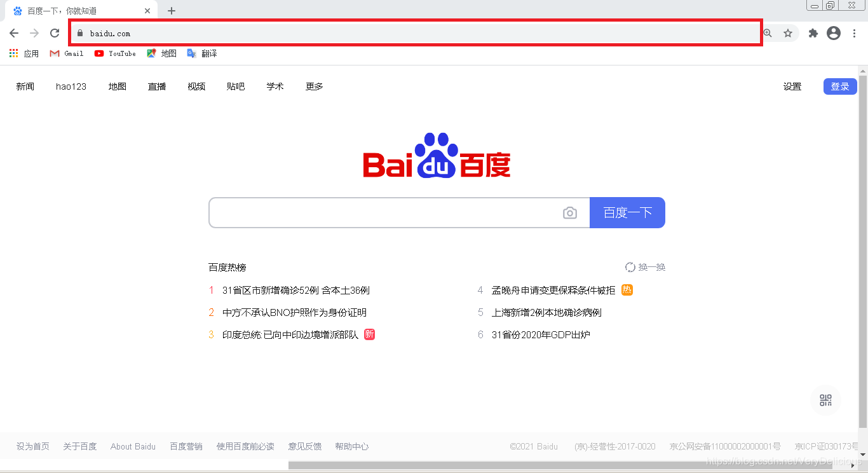Open the 地图 link in Baidu navigation
The height and width of the screenshot is (473, 868).
point(118,86)
